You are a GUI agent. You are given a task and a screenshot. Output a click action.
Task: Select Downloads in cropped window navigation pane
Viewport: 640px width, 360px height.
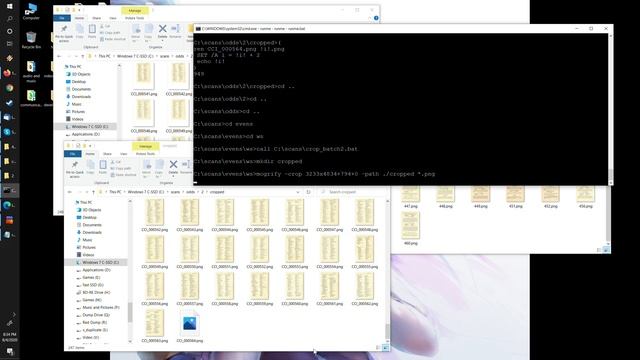(92, 232)
